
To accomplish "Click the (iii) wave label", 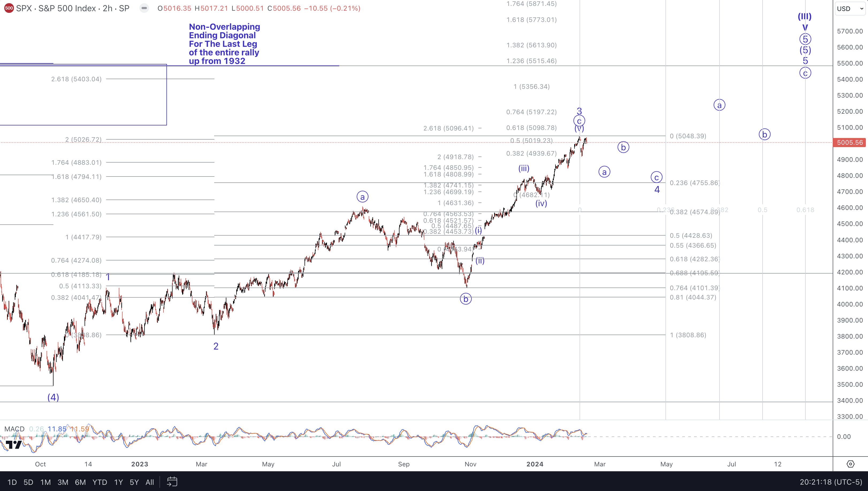I will coord(524,168).
